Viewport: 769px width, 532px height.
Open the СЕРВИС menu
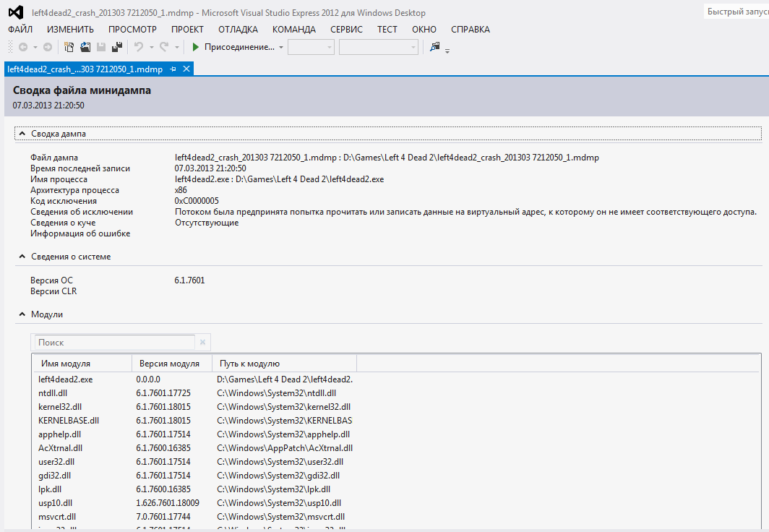346,30
